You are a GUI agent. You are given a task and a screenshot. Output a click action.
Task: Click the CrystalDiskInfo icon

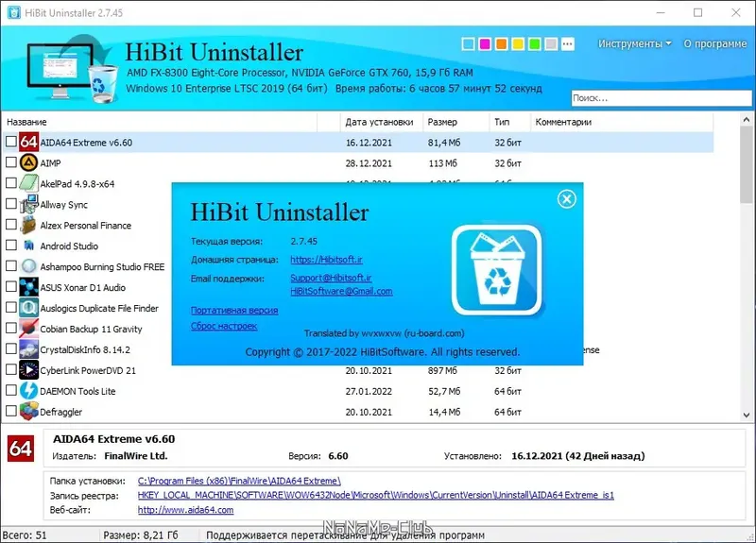[x=28, y=349]
